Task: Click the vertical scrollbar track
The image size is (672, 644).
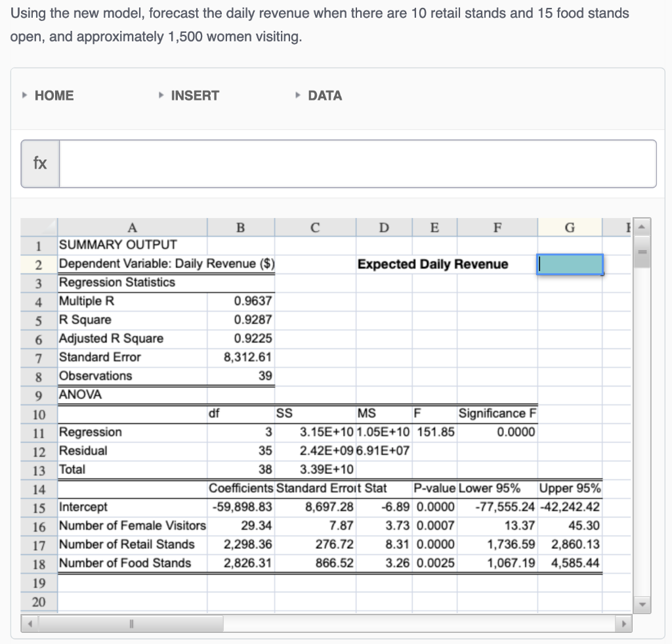Action: 642,427
